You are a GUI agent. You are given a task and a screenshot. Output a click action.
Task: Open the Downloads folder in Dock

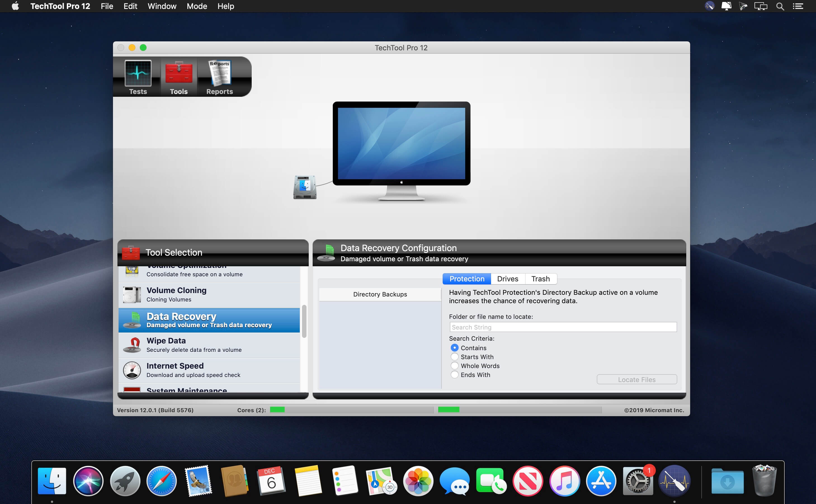click(x=727, y=481)
